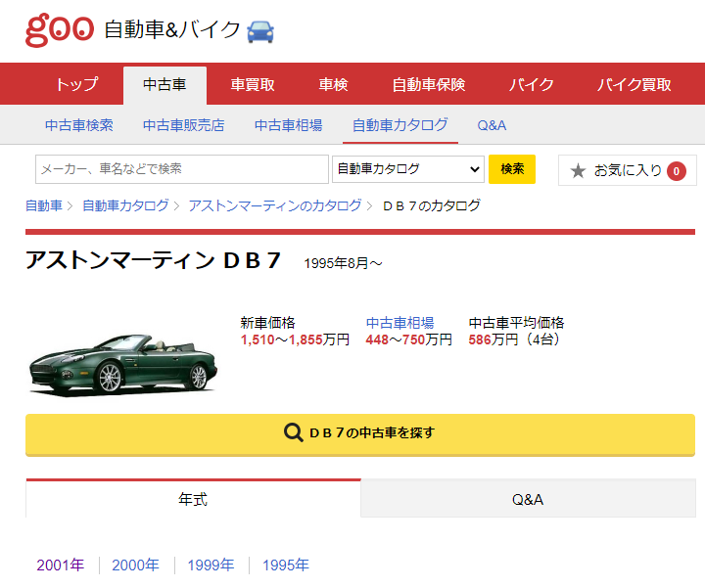Select 車買取 in navigation bar
The image size is (705, 588).
pyautogui.click(x=253, y=85)
